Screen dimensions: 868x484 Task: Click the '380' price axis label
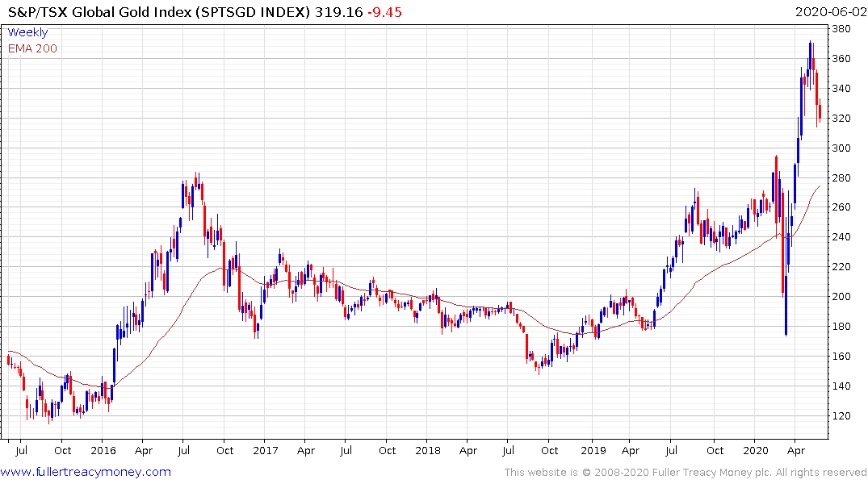point(841,29)
